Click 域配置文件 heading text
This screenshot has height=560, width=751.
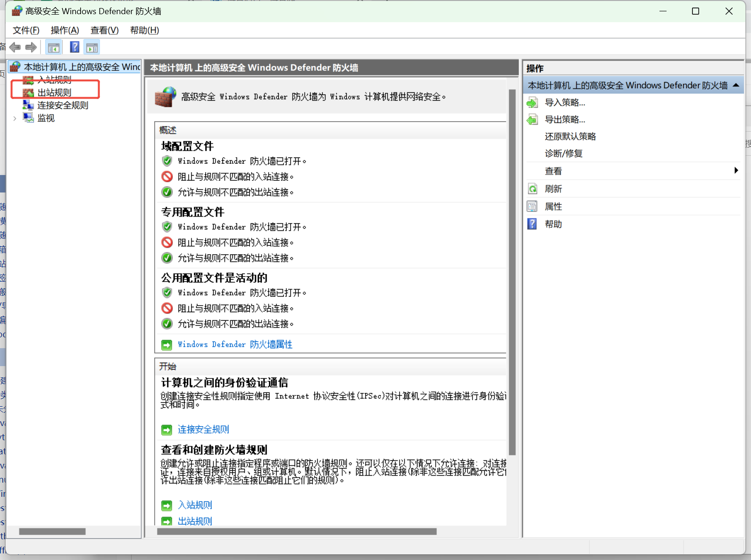pos(187,146)
